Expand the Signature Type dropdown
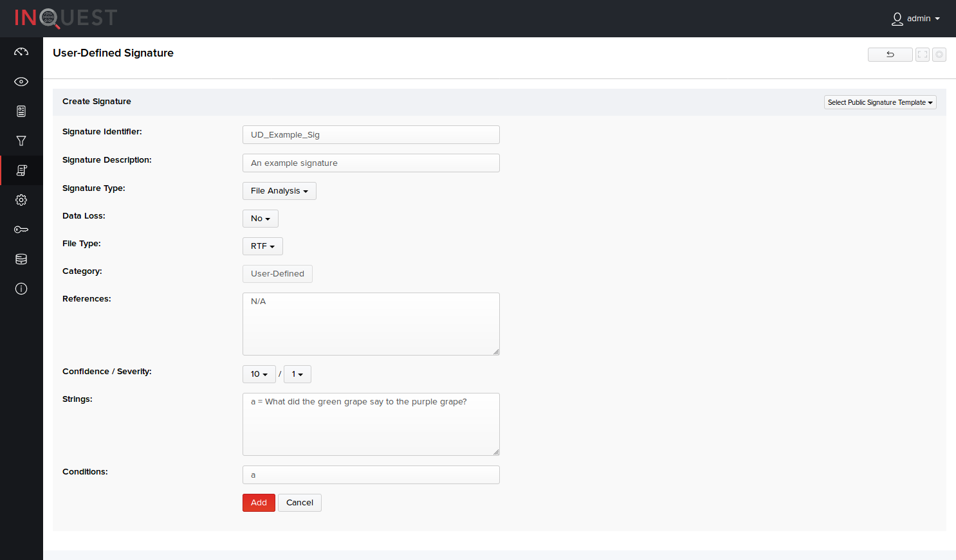The height and width of the screenshot is (560, 956). point(279,191)
